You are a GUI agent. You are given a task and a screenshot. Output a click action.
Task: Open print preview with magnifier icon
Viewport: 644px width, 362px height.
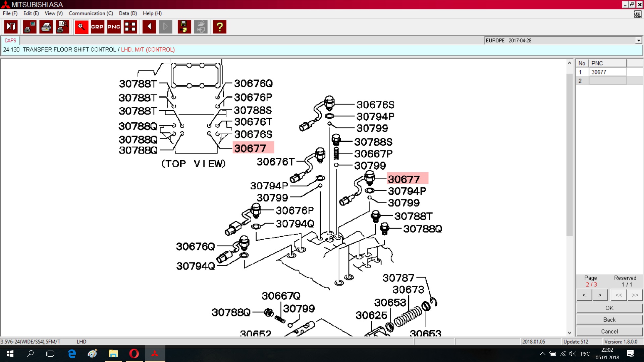[62, 27]
